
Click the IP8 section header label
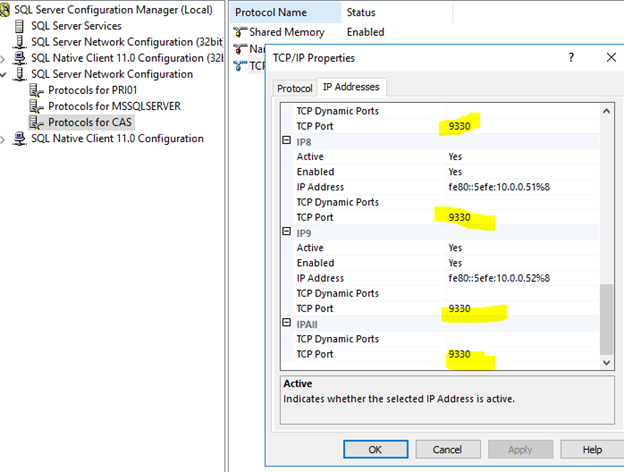[x=304, y=142]
